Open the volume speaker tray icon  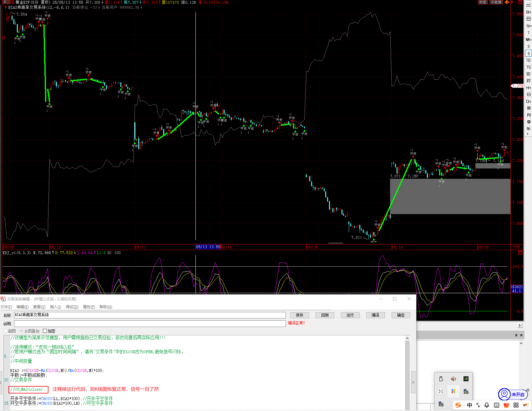(453, 379)
